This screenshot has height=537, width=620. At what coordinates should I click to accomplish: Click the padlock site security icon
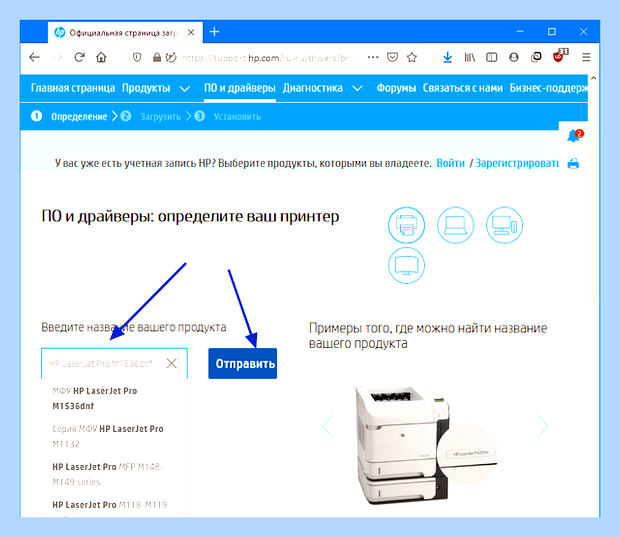[157, 58]
